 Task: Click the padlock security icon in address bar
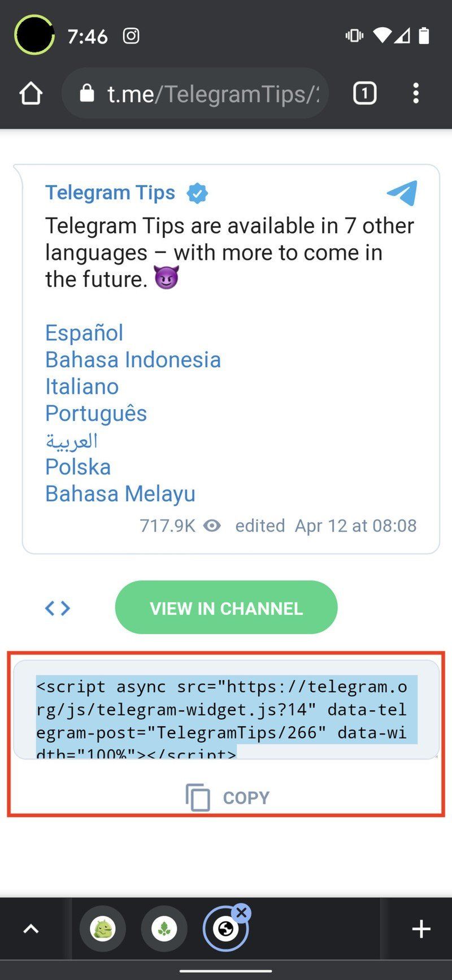pyautogui.click(x=86, y=93)
